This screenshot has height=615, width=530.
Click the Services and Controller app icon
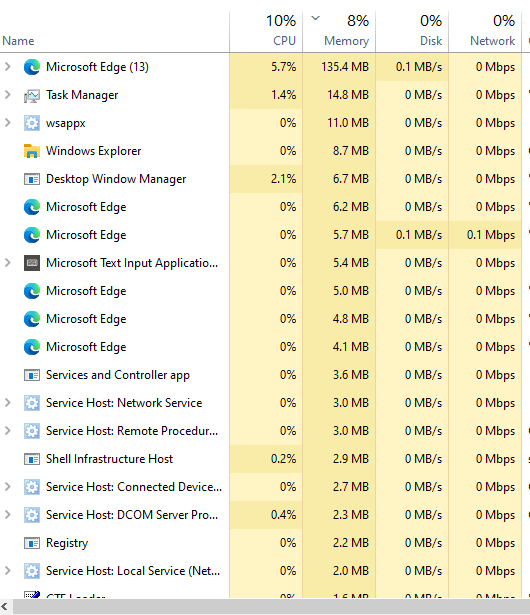32,375
